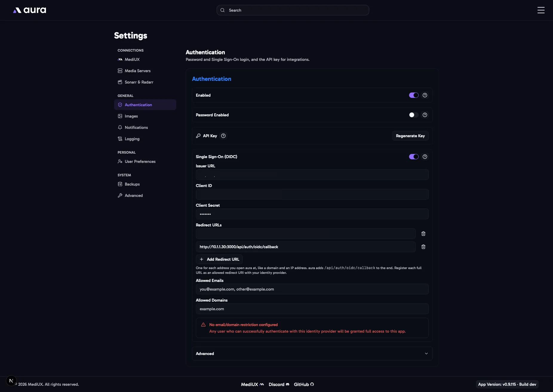
Task: Click the Next.js dev indicator icon
Action: coord(11,381)
